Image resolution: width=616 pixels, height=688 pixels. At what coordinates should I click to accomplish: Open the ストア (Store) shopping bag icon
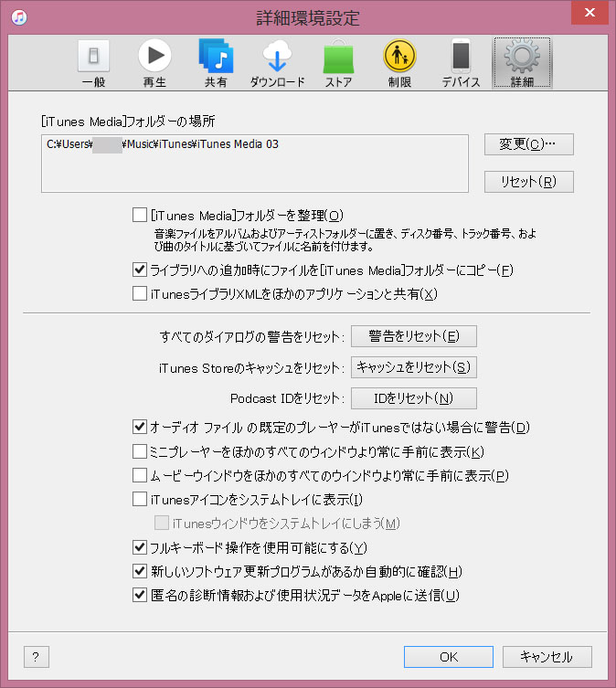point(338,64)
